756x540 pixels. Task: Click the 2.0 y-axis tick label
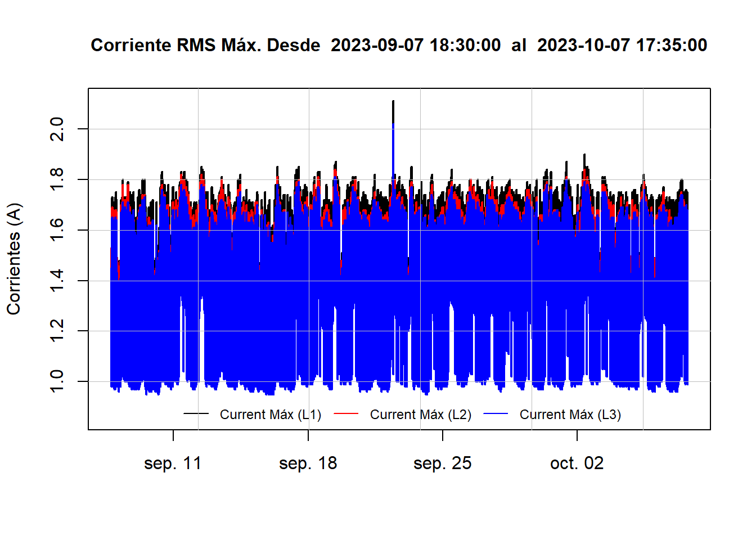pyautogui.click(x=57, y=129)
